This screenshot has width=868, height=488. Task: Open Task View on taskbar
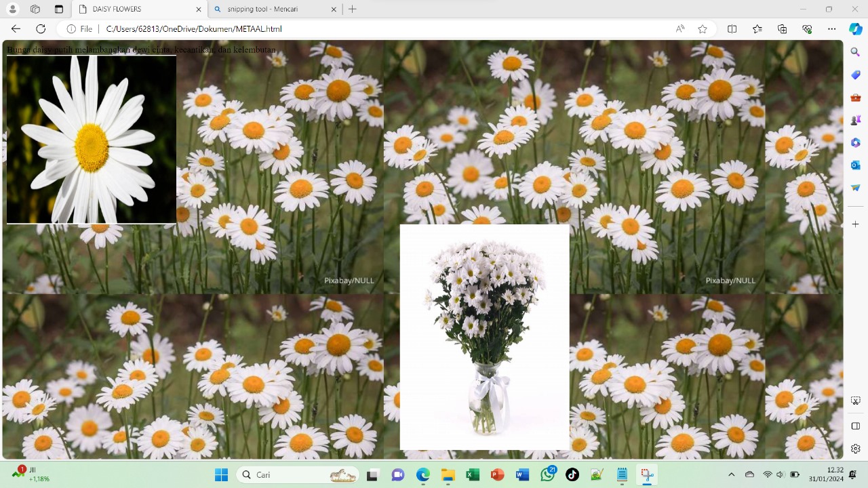coord(372,475)
